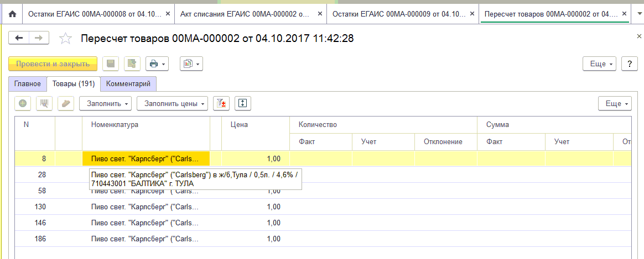Image resolution: width=644 pixels, height=259 pixels.
Task: Click the Сумма column group header
Action: [x=554, y=125]
